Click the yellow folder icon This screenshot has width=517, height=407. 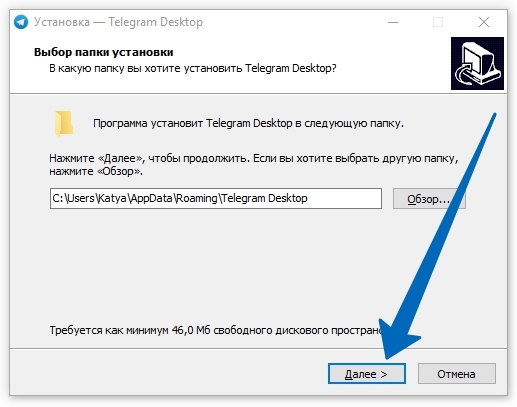[x=64, y=124]
